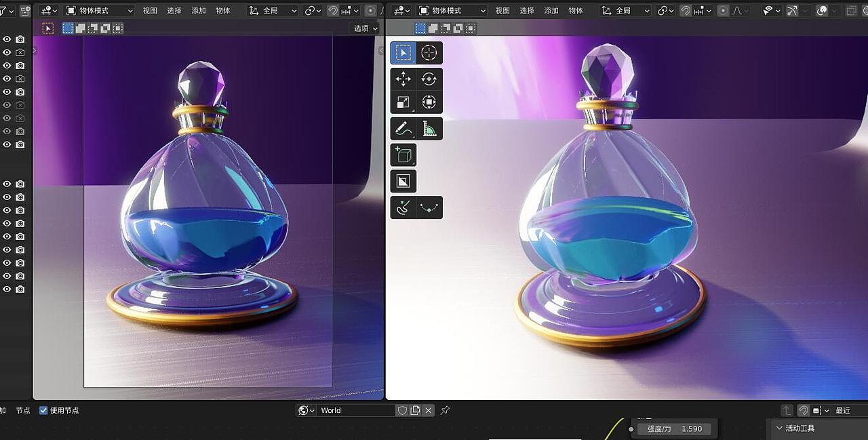This screenshot has height=440, width=868.
Task: Open 最近 snap dropdown in node editor
Action: pos(850,410)
